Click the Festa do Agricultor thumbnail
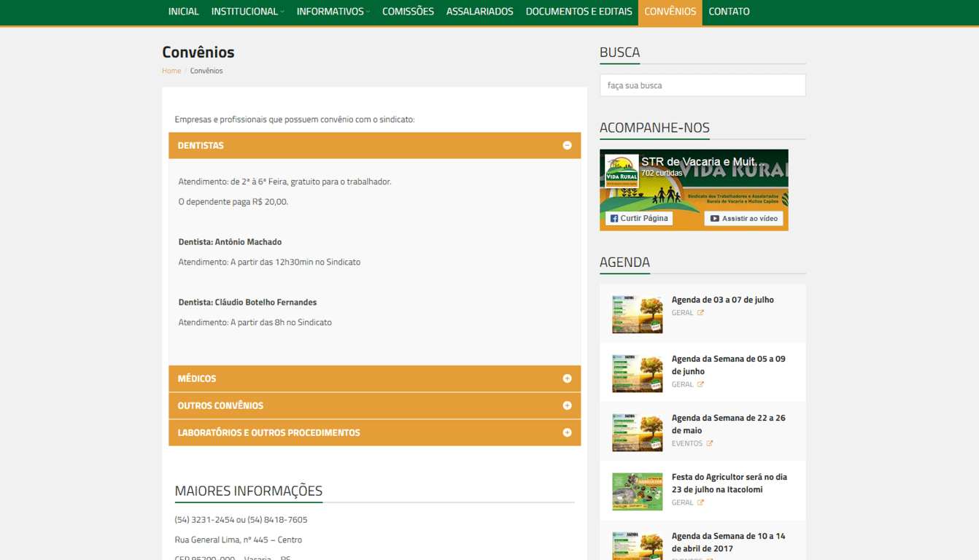This screenshot has height=560, width=979. click(638, 491)
